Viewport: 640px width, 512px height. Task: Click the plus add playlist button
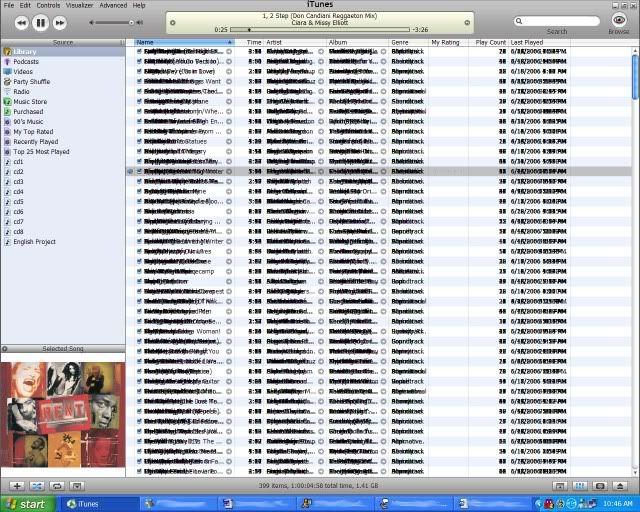point(17,486)
